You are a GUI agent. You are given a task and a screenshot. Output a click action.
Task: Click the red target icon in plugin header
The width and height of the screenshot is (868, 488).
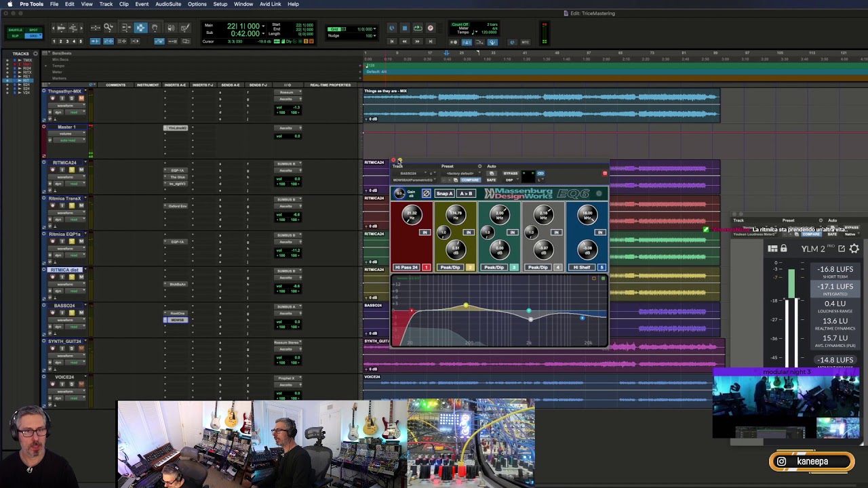click(605, 174)
